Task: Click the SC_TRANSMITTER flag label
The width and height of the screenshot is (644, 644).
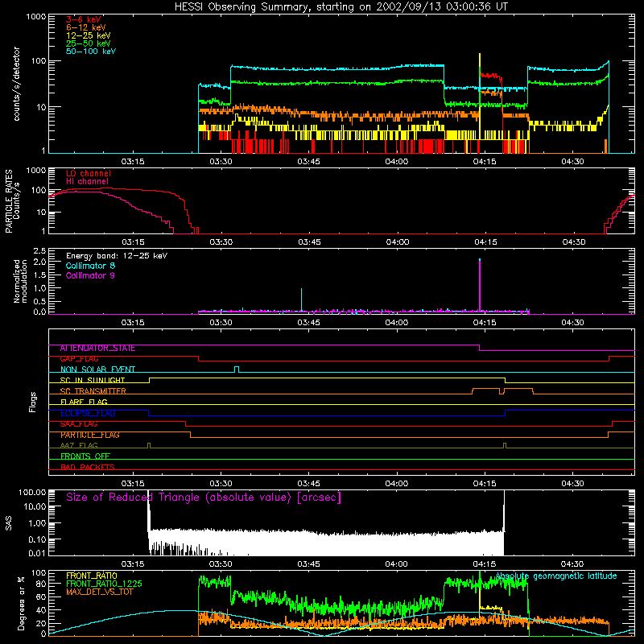Action: [93, 391]
